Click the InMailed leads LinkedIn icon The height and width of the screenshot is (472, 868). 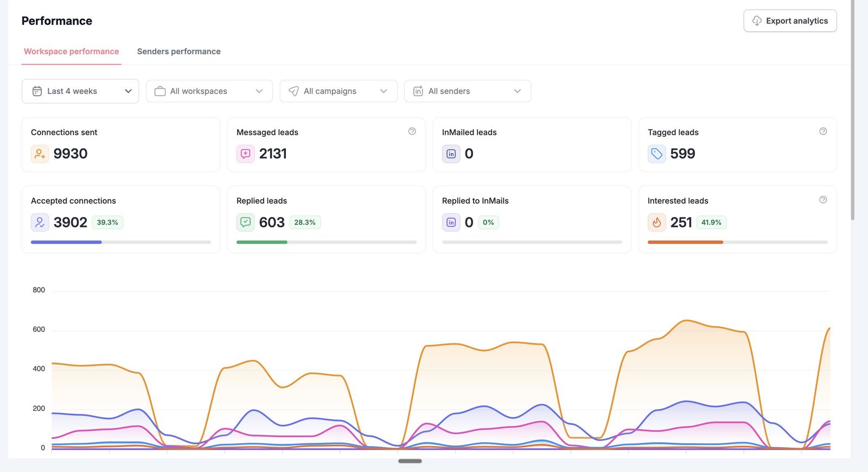[x=451, y=154]
